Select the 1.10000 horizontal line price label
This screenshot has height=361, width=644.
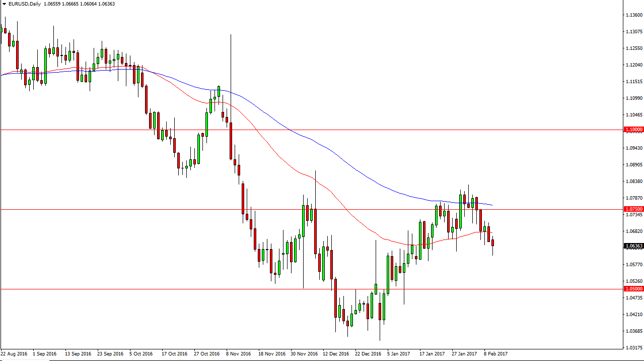634,130
